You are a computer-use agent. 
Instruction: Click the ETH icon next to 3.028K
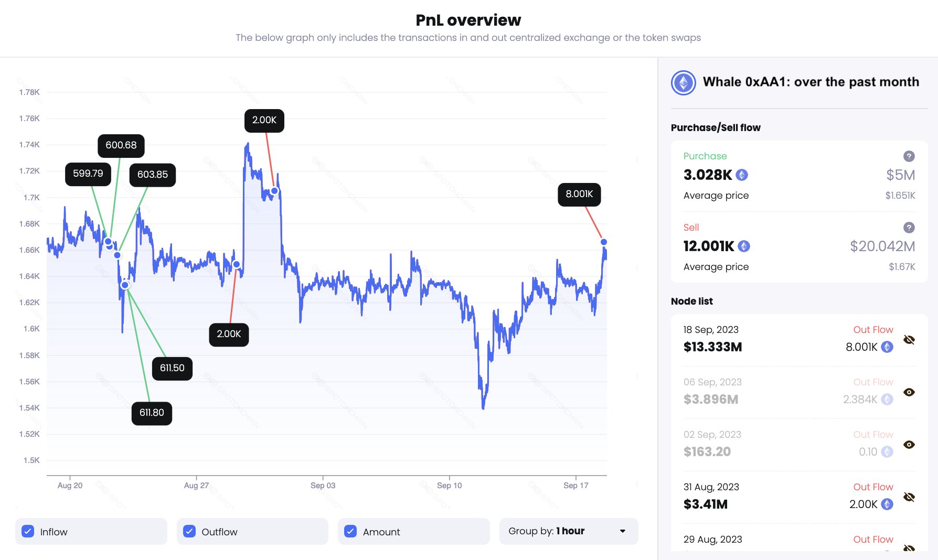tap(742, 175)
